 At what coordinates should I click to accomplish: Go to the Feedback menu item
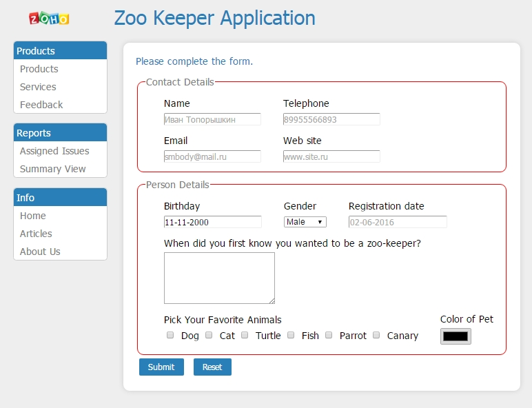pos(41,105)
